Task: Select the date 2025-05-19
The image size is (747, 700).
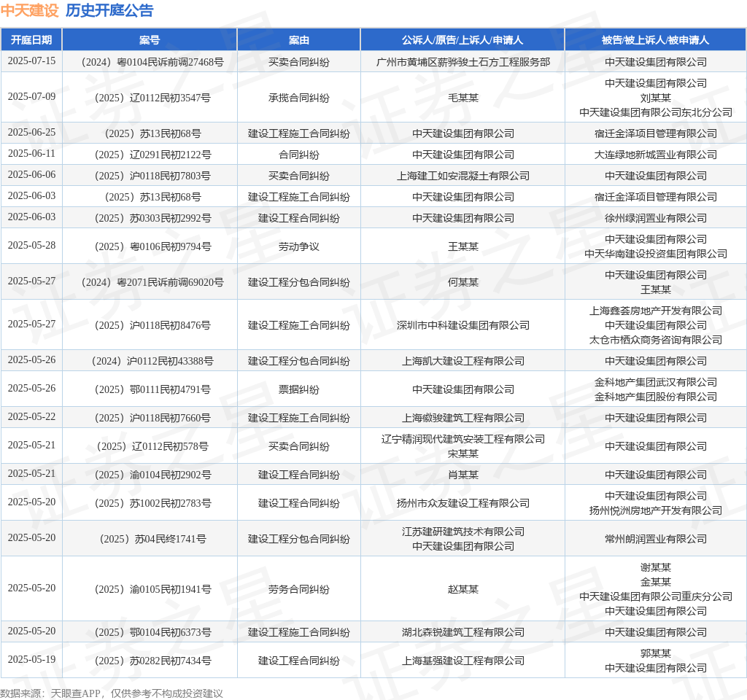Action: pos(31,659)
